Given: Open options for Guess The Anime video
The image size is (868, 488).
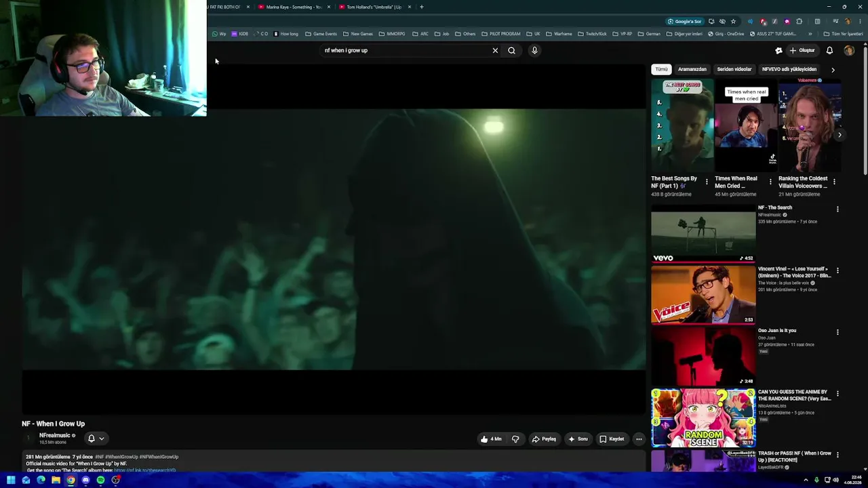Looking at the screenshot, I should click(x=837, y=393).
